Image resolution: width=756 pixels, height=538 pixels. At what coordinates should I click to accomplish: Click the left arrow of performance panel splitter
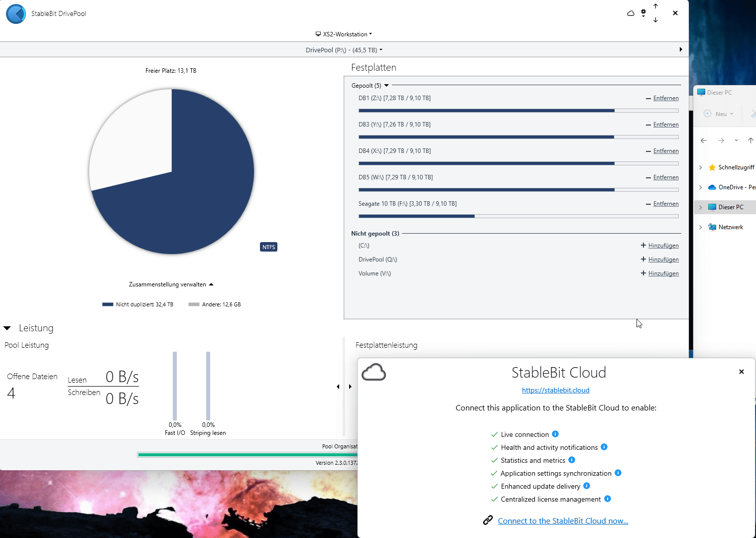pos(338,387)
